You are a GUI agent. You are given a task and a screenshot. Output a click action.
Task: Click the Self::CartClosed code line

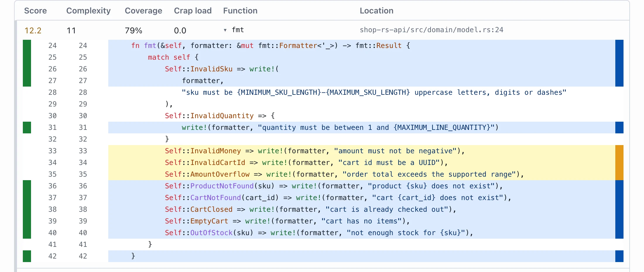(362, 209)
